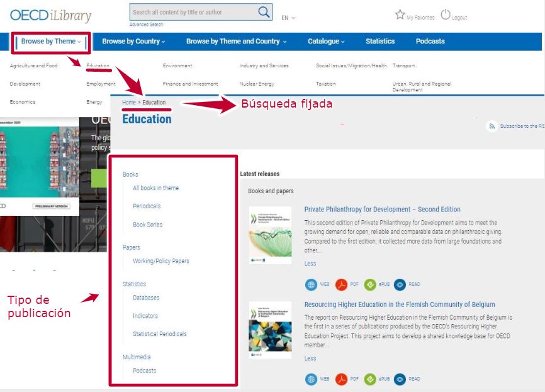Click the My Favorites star icon

[400, 14]
